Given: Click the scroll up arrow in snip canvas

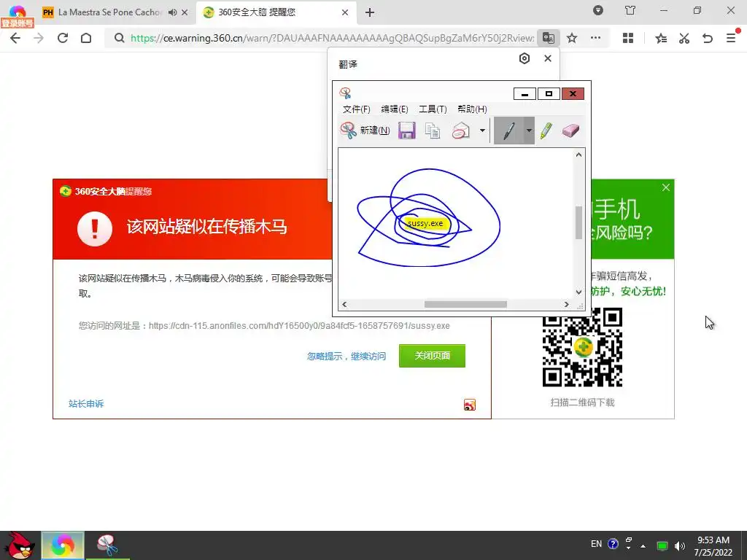Looking at the screenshot, I should [x=578, y=155].
